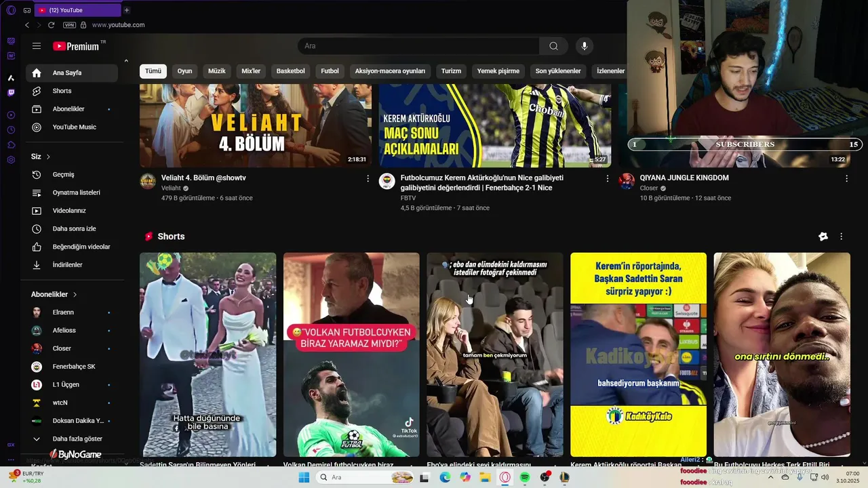Click the search magnifier button
The width and height of the screenshot is (868, 488).
pyautogui.click(x=553, y=46)
